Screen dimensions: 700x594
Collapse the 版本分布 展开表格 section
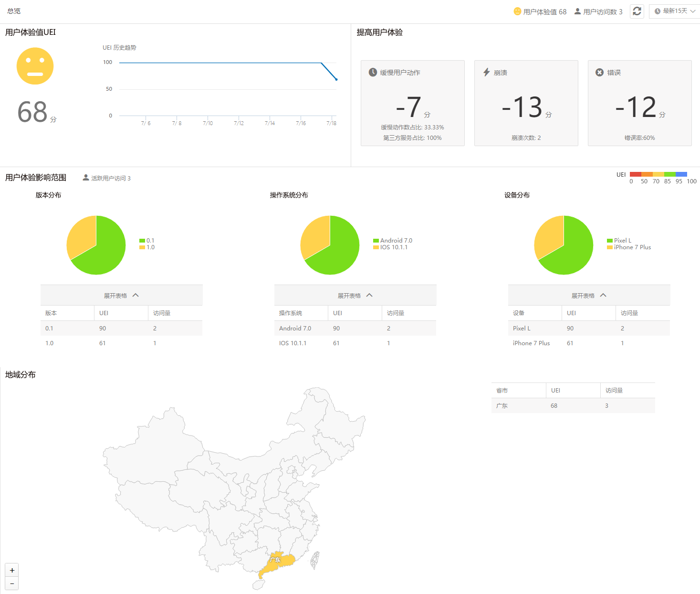[121, 295]
